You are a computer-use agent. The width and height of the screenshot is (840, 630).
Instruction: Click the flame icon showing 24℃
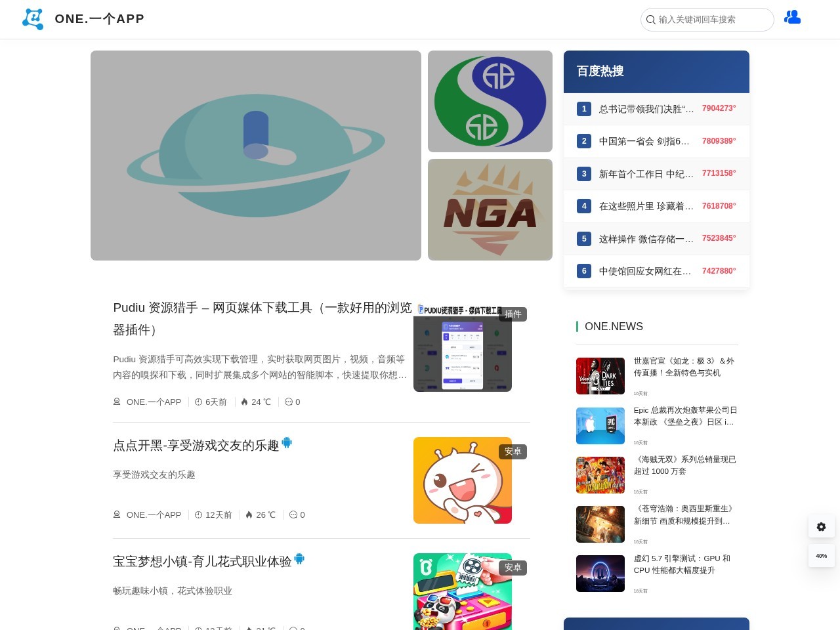[x=248, y=402]
